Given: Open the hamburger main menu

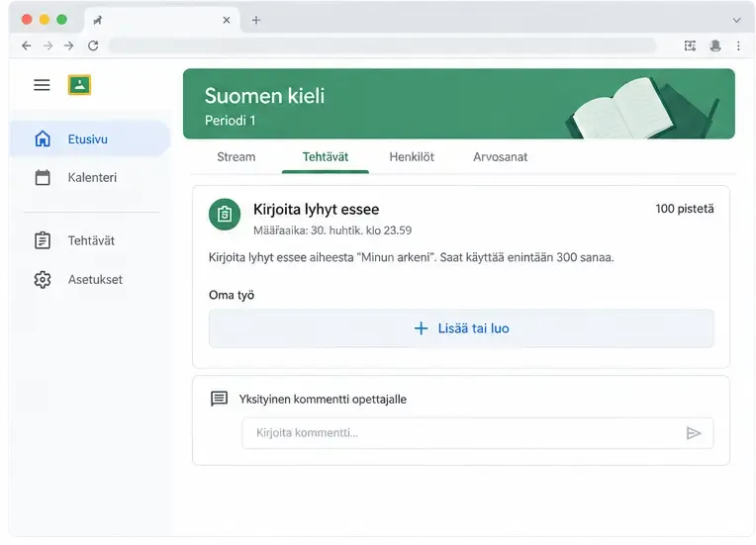Looking at the screenshot, I should pyautogui.click(x=42, y=85).
